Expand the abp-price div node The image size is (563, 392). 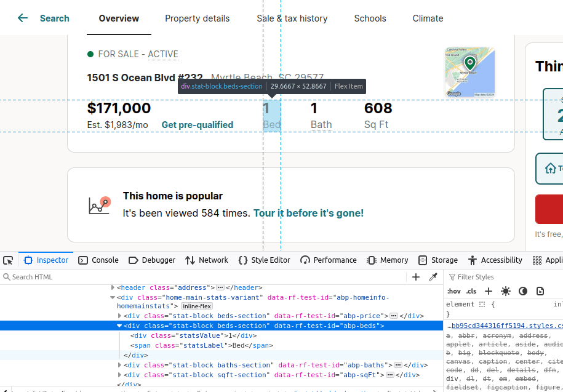(x=119, y=316)
